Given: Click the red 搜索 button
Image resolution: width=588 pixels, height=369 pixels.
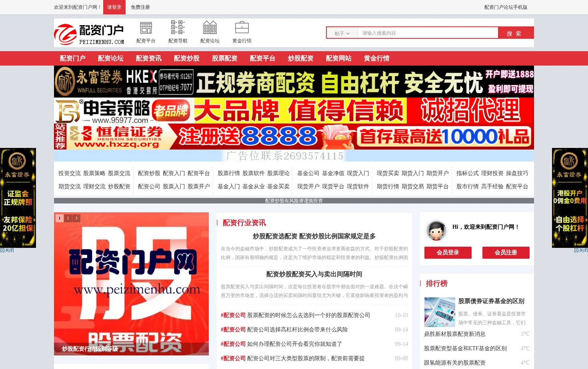Looking at the screenshot, I should click(x=516, y=33).
